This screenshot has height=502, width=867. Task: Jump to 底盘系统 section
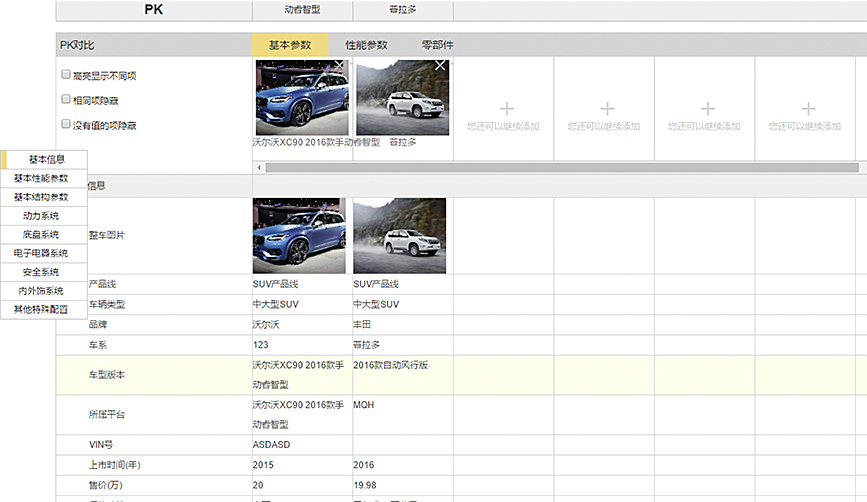pyautogui.click(x=44, y=234)
